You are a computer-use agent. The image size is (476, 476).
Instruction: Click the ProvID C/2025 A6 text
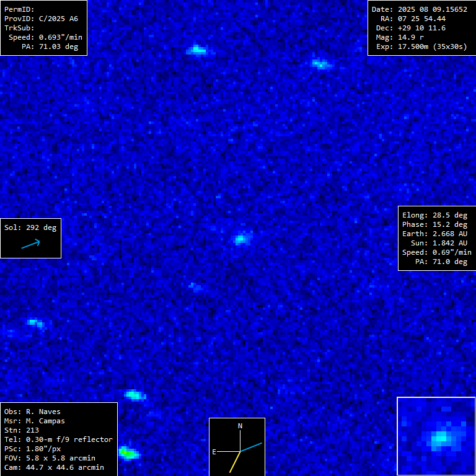pyautogui.click(x=43, y=19)
